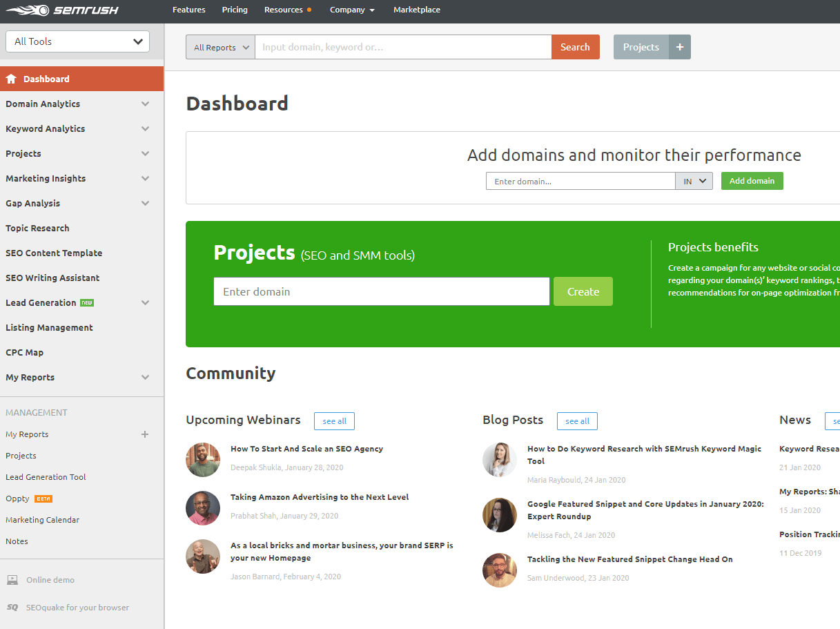Screen dimensions: 840x629
Task: Click Melissa Fach's blog post avatar
Action: click(x=500, y=515)
